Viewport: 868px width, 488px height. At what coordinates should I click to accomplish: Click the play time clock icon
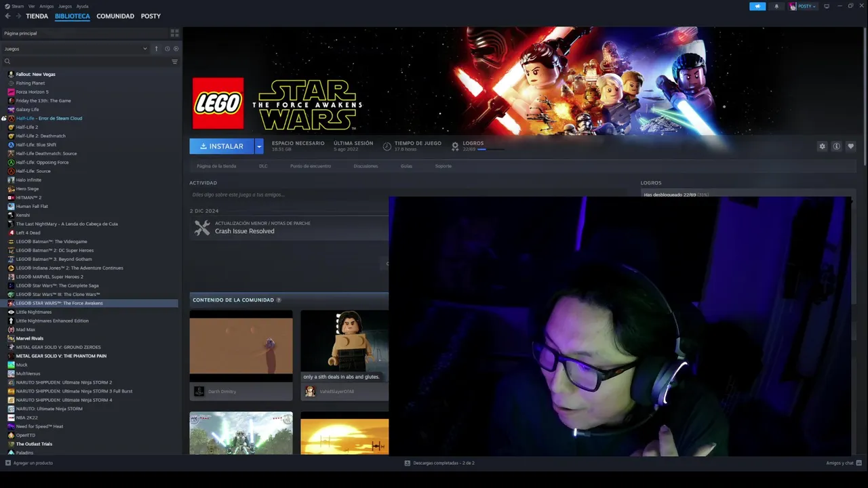pyautogui.click(x=387, y=146)
